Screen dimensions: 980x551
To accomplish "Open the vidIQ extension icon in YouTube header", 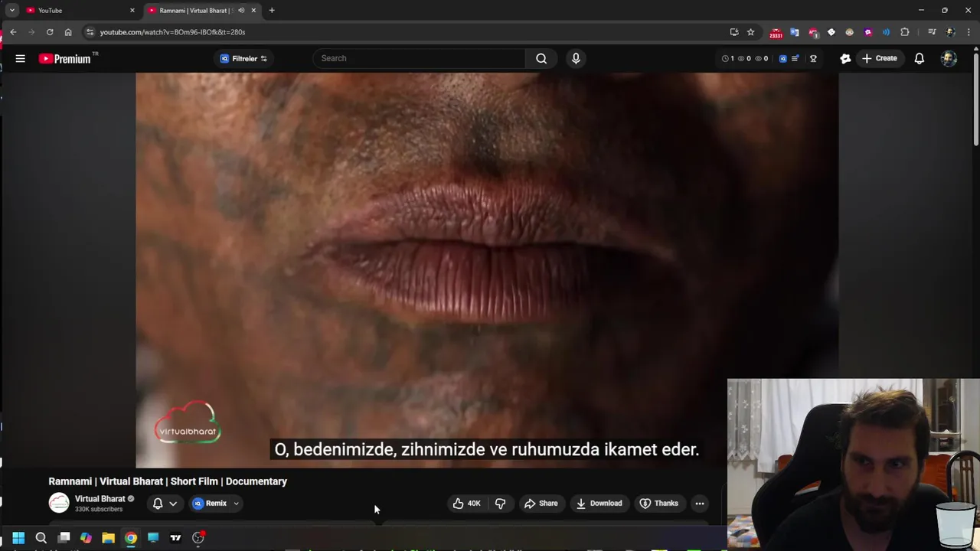I will click(782, 58).
